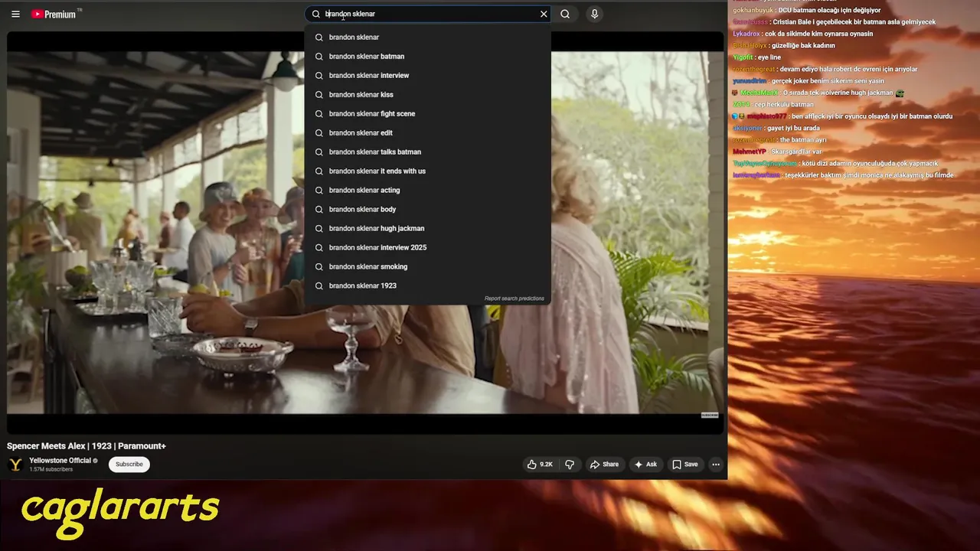Select suggestion 'brandon sklenar interview'
Image resolution: width=980 pixels, height=551 pixels.
pyautogui.click(x=427, y=75)
